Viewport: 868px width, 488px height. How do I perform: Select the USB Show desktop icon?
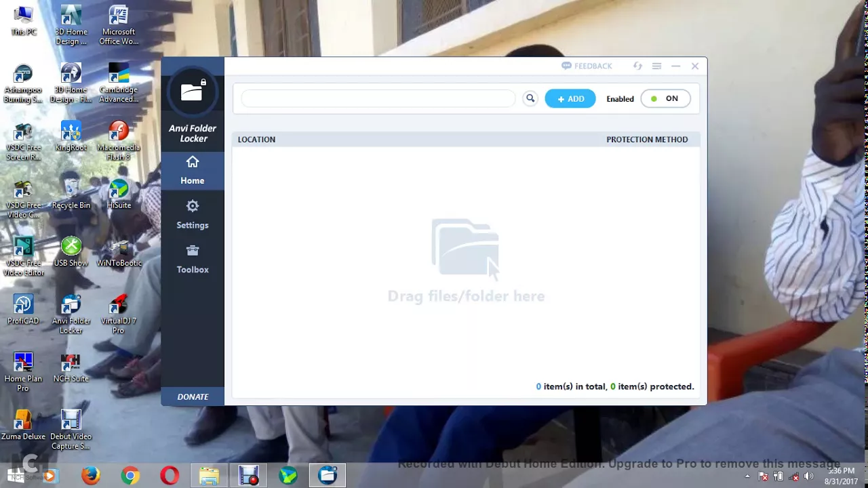(71, 252)
